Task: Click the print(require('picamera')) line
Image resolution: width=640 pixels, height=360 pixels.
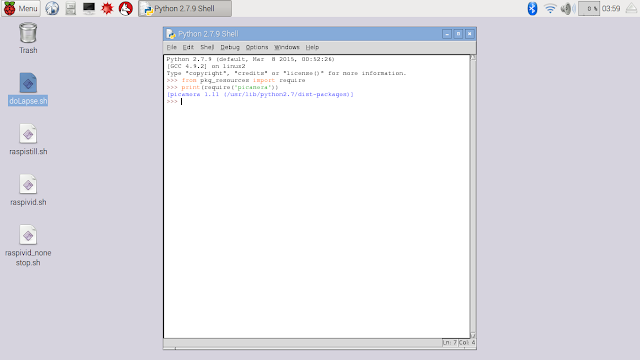Action: tap(222, 87)
